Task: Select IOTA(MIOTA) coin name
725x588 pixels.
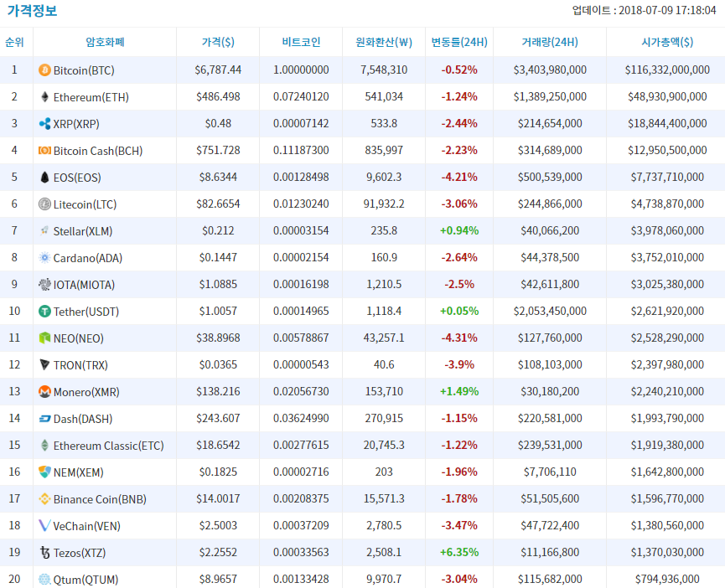Action: pyautogui.click(x=84, y=285)
